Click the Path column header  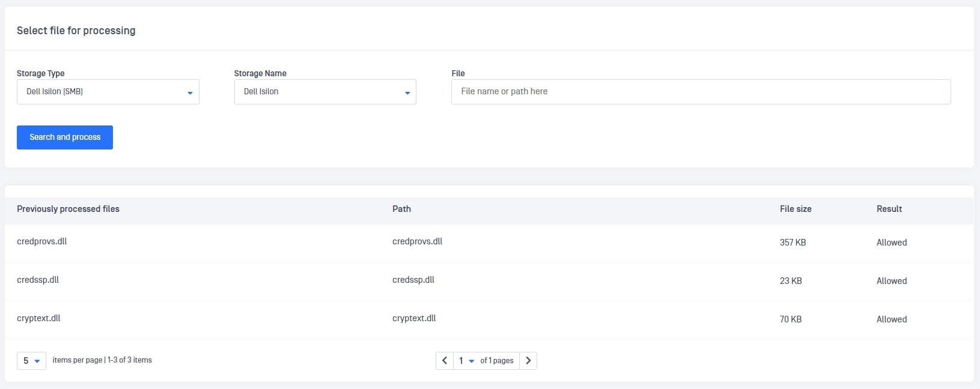pos(401,209)
